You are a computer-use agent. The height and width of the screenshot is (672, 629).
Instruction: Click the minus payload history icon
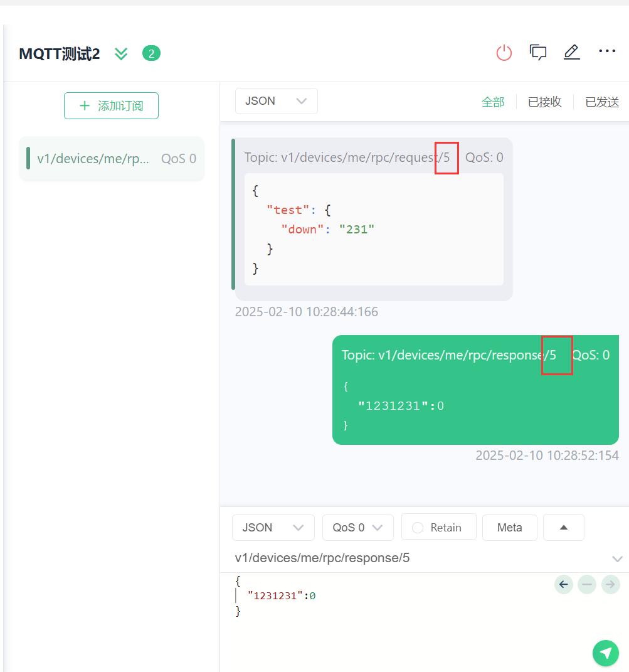pyautogui.click(x=587, y=585)
